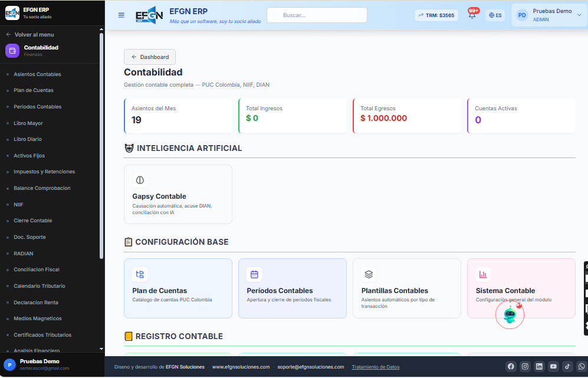Open Certificados Tributarios in sidebar
The height and width of the screenshot is (378, 588).
click(42, 335)
